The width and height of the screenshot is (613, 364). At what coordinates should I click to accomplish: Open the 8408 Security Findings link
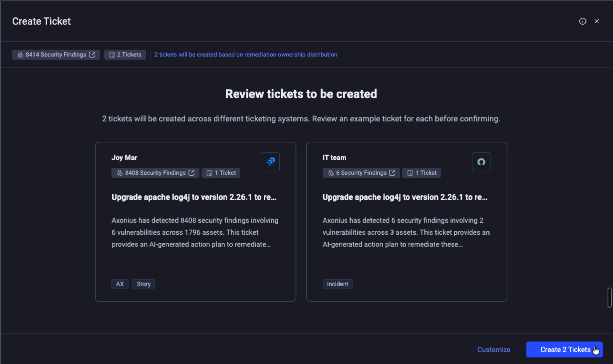click(155, 173)
